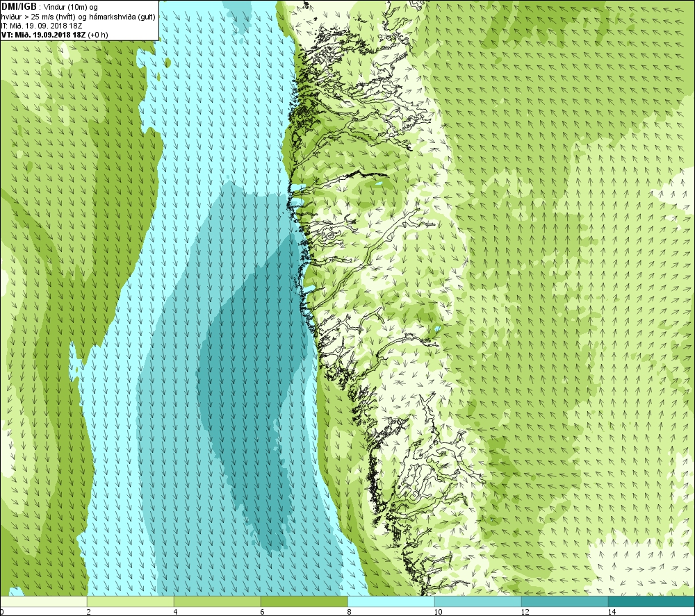The image size is (695, 616).
Task: Click the darkest teal swatch above 14
Action: [652, 602]
